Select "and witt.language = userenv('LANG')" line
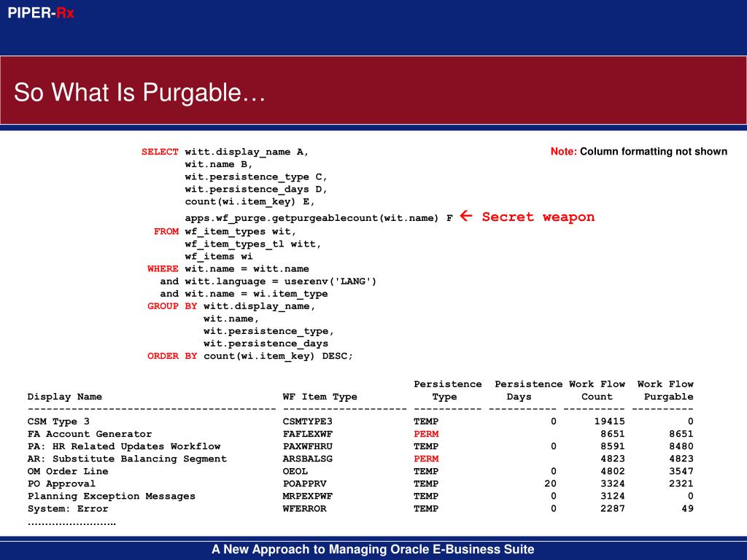Screen dimensions: 747x560 coord(268,281)
